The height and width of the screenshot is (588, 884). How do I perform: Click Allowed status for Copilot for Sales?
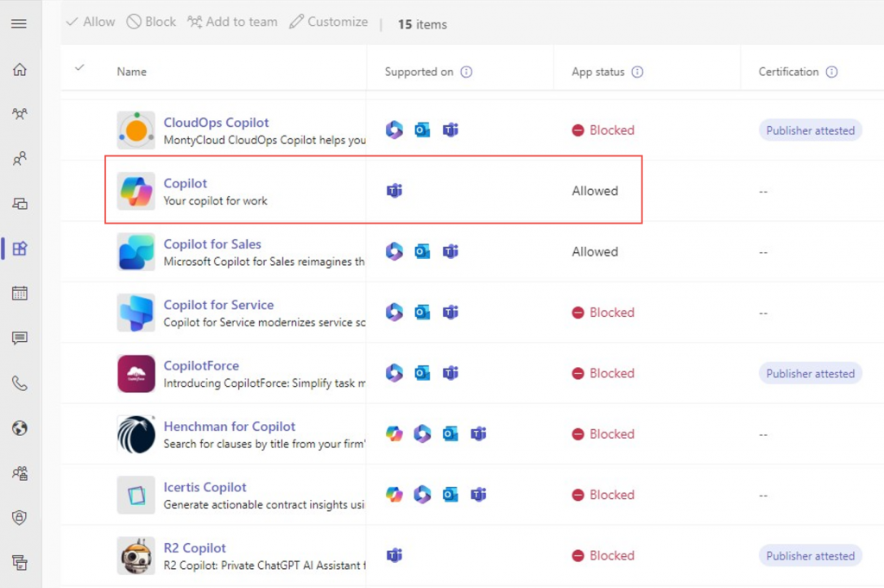click(595, 252)
